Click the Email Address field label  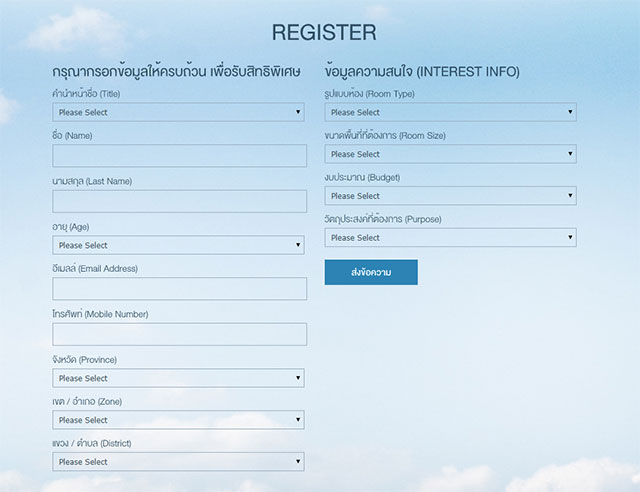click(x=95, y=268)
